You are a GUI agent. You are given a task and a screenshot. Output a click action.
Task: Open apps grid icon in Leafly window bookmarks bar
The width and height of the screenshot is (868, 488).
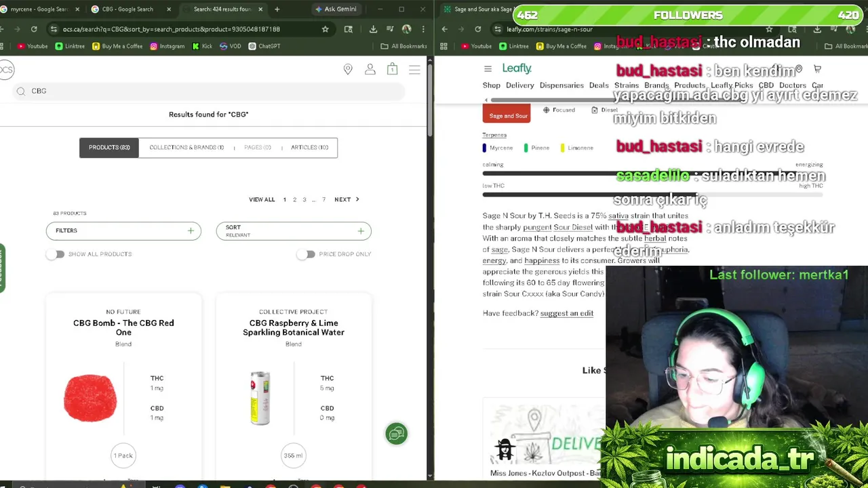(443, 46)
